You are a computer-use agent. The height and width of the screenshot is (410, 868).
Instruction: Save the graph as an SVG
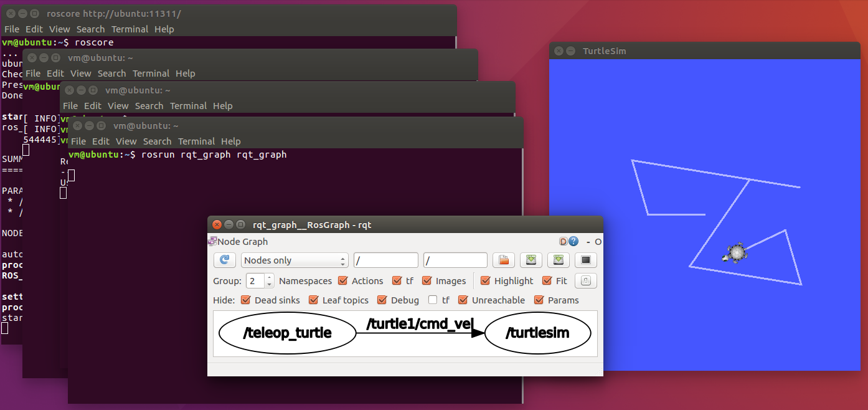click(559, 260)
